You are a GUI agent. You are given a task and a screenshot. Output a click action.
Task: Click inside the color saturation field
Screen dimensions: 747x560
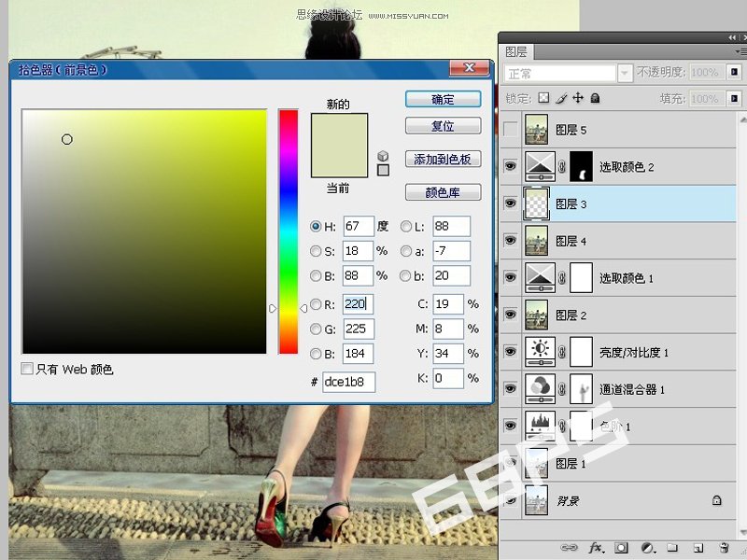tap(144, 231)
